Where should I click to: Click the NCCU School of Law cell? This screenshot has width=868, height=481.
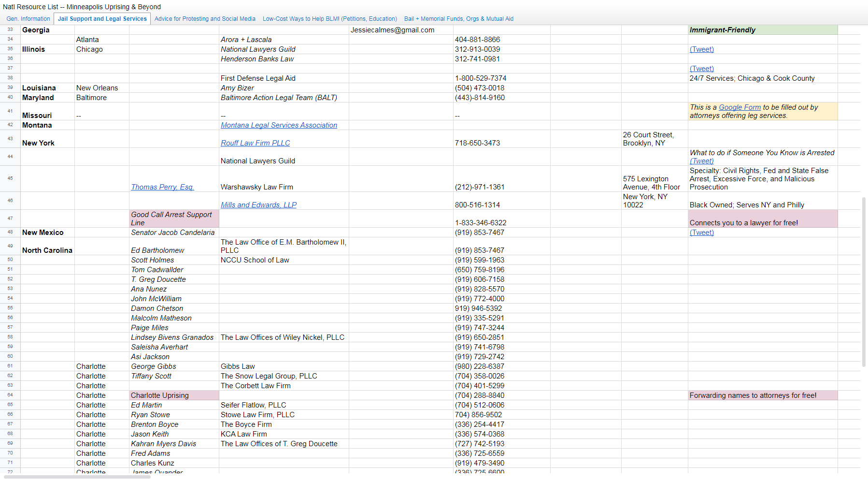coord(284,260)
